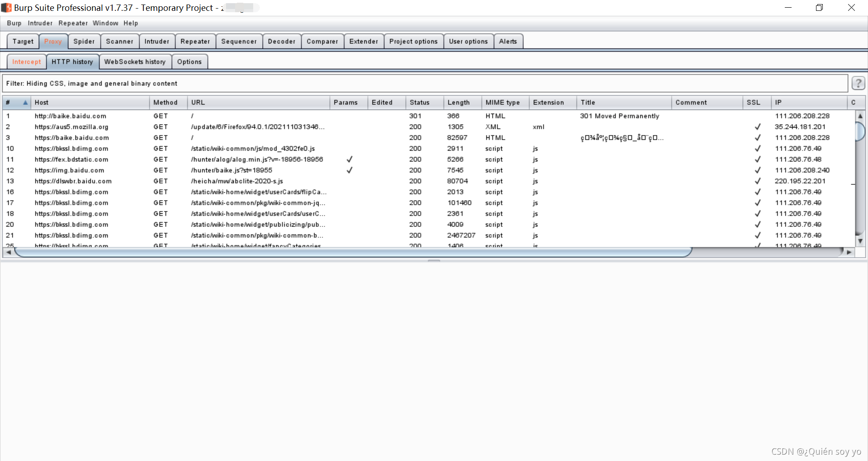Click vertical scrollbar up arrow in history table

(860, 116)
